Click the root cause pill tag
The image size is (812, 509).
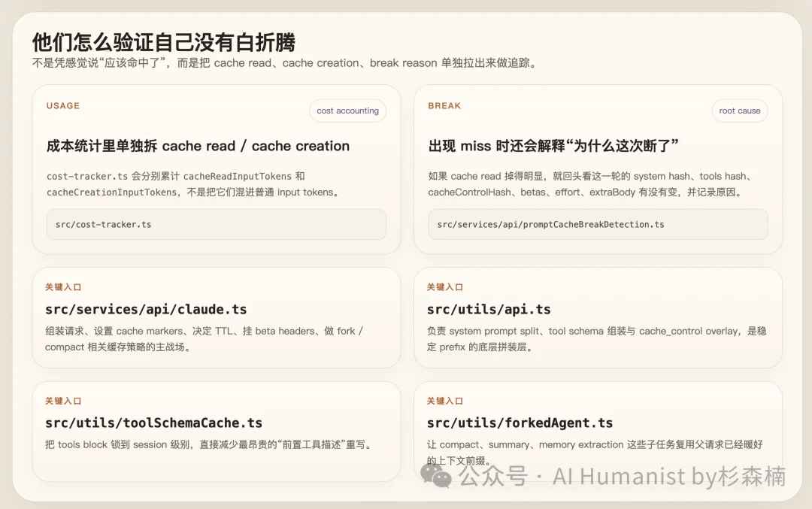pyautogui.click(x=740, y=111)
